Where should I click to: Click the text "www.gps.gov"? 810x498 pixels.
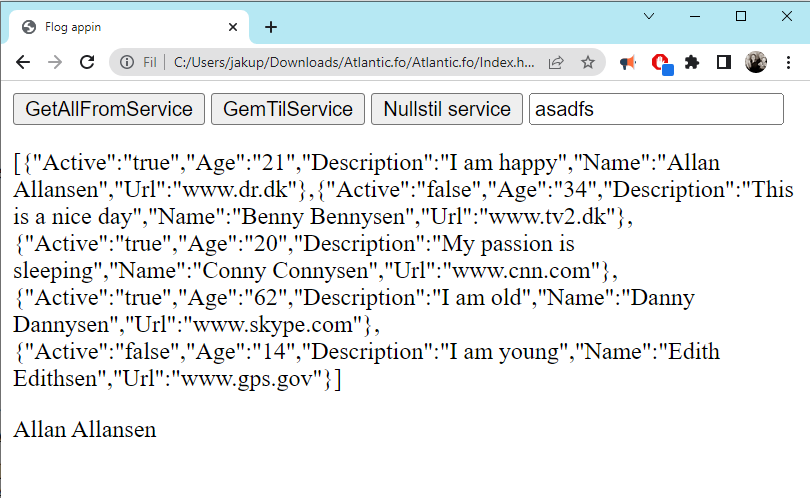(x=247, y=379)
